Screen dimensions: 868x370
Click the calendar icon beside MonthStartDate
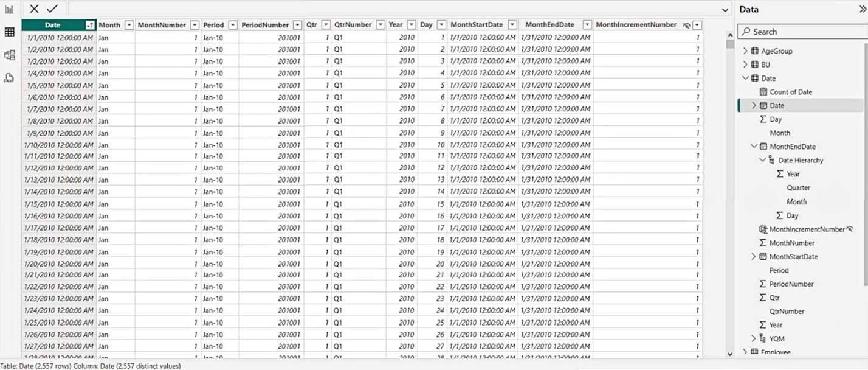point(763,256)
